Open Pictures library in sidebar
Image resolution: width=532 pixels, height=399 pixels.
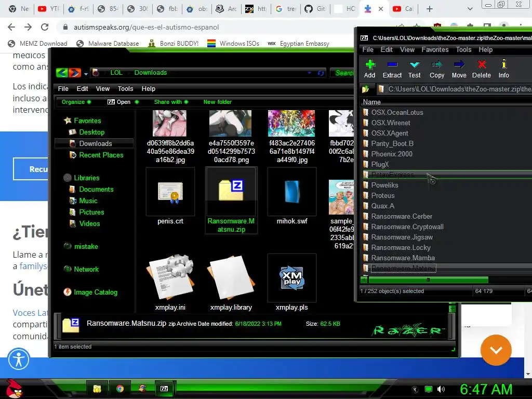click(x=87, y=212)
